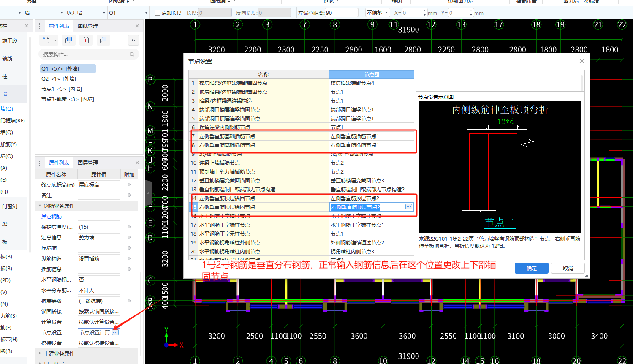Select row 水平钢筋丁字端柱节点
This screenshot has height=364, width=633.
(x=302, y=225)
